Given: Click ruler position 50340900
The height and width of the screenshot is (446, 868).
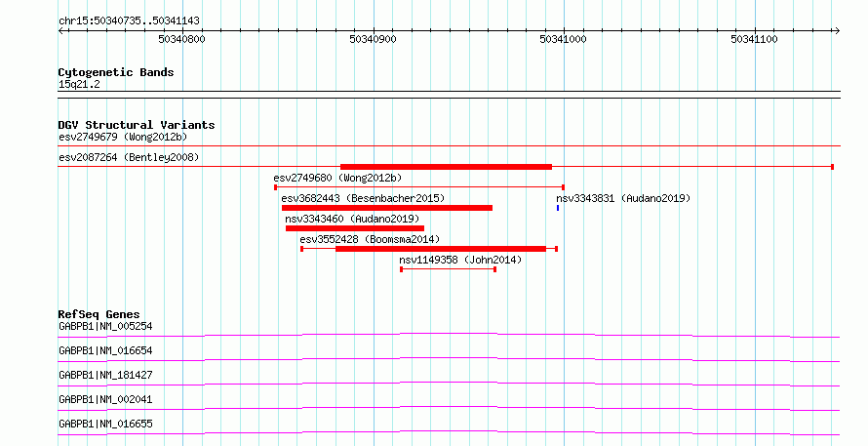Looking at the screenshot, I should tap(373, 39).
